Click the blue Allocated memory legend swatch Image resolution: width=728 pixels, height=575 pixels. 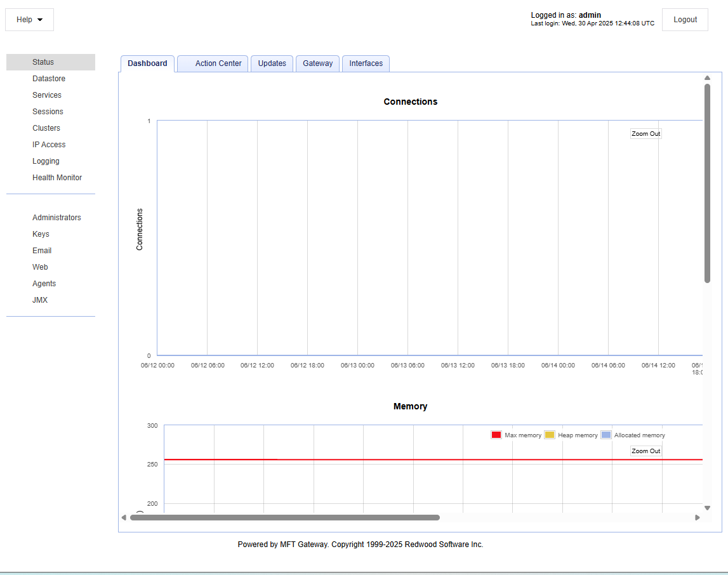[606, 435]
